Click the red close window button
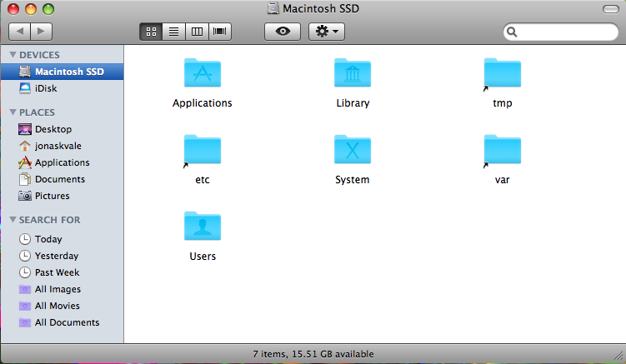 pyautogui.click(x=13, y=9)
